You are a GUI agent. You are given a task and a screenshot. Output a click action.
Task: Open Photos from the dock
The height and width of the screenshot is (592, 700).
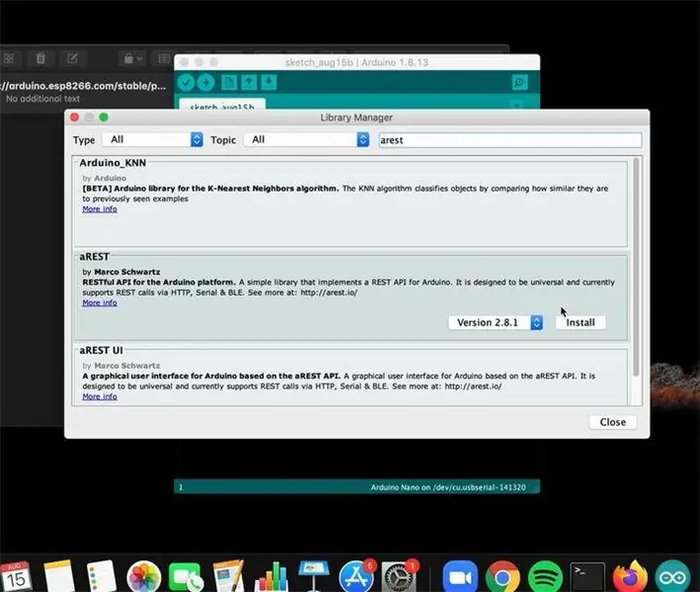coord(144,576)
